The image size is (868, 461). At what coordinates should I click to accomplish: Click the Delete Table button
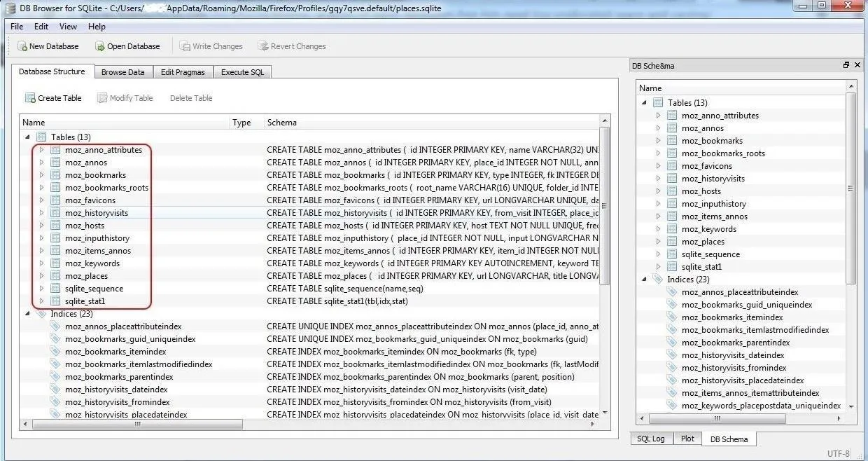191,98
